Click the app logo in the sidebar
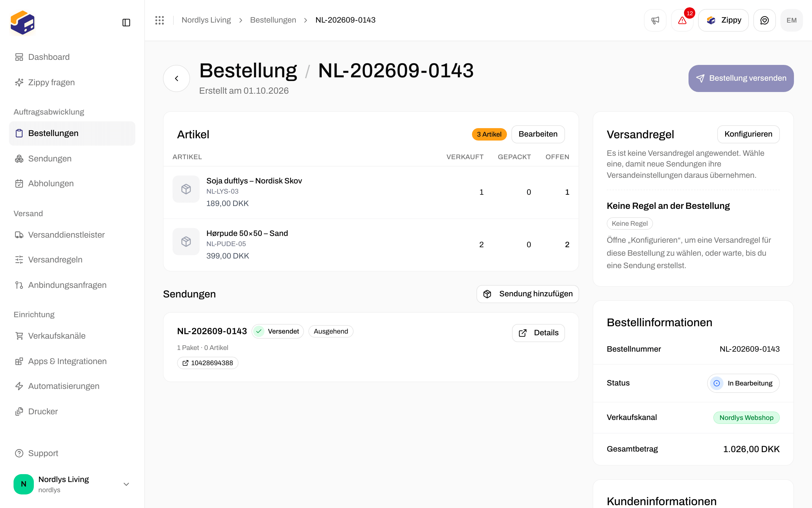Image resolution: width=812 pixels, height=508 pixels. coord(23,23)
